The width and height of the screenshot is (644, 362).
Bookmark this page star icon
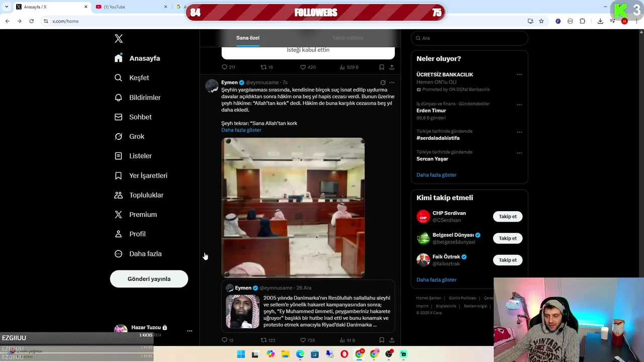point(541,21)
